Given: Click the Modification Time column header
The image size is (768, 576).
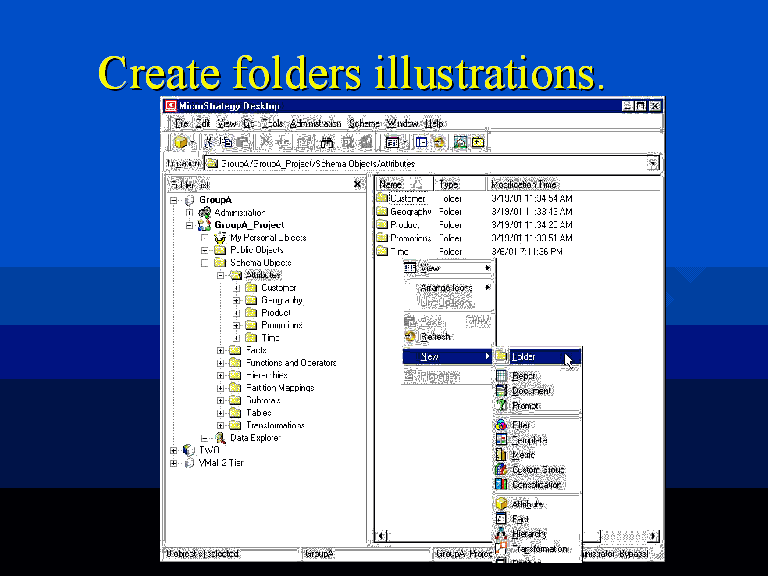Looking at the screenshot, I should pyautogui.click(x=523, y=184).
